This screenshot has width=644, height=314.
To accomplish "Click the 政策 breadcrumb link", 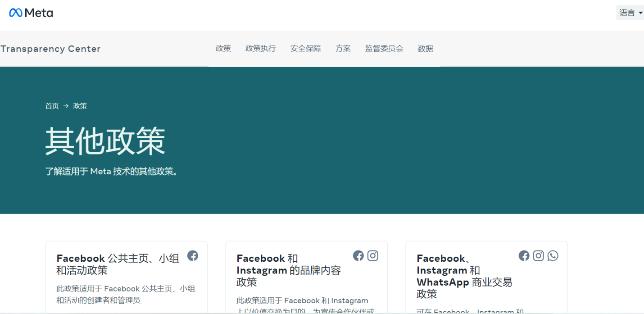I will coord(80,106).
